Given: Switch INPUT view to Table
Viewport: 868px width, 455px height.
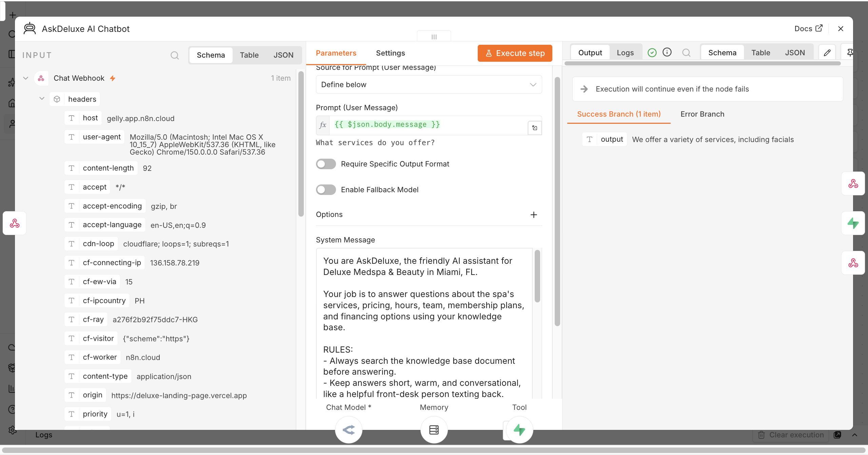Looking at the screenshot, I should [x=249, y=55].
